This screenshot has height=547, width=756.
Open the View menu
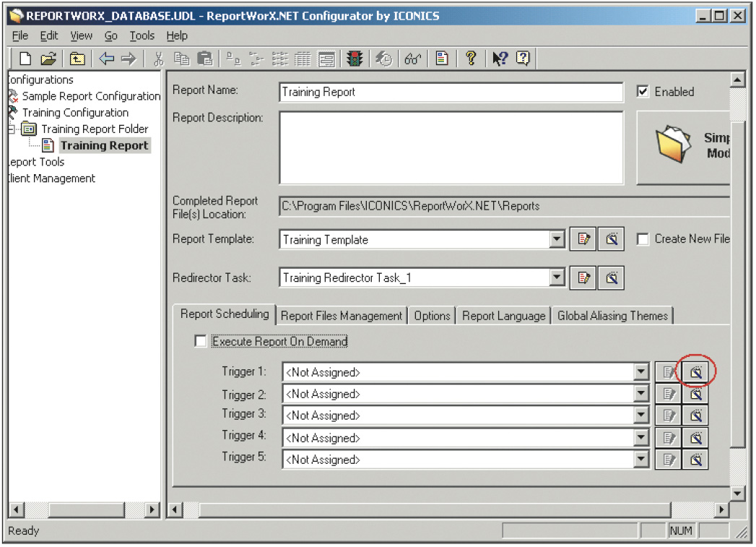tap(81, 35)
